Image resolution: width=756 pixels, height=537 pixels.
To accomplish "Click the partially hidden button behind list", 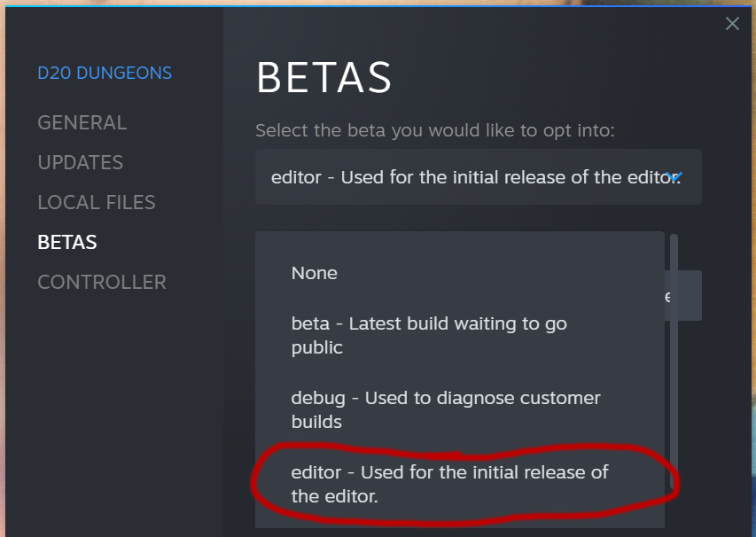I will point(683,295).
